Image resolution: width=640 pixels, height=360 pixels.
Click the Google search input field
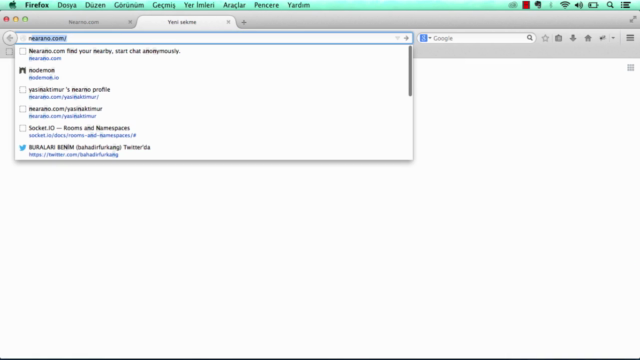point(478,38)
